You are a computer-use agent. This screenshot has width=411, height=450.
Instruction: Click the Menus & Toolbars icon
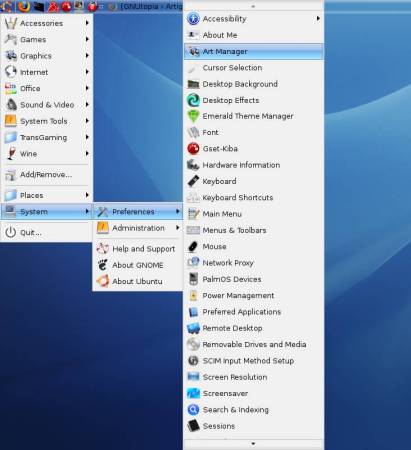point(193,230)
